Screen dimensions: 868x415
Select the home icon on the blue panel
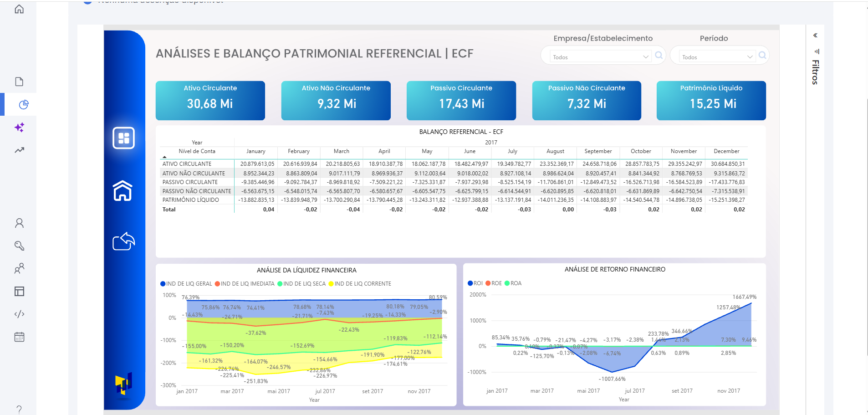pyautogui.click(x=124, y=191)
